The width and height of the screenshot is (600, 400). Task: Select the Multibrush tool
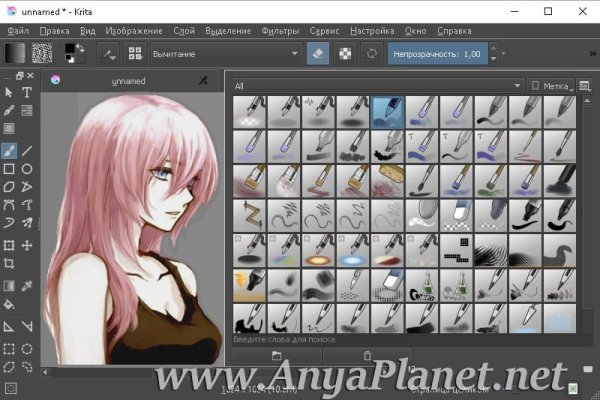[x=27, y=223]
